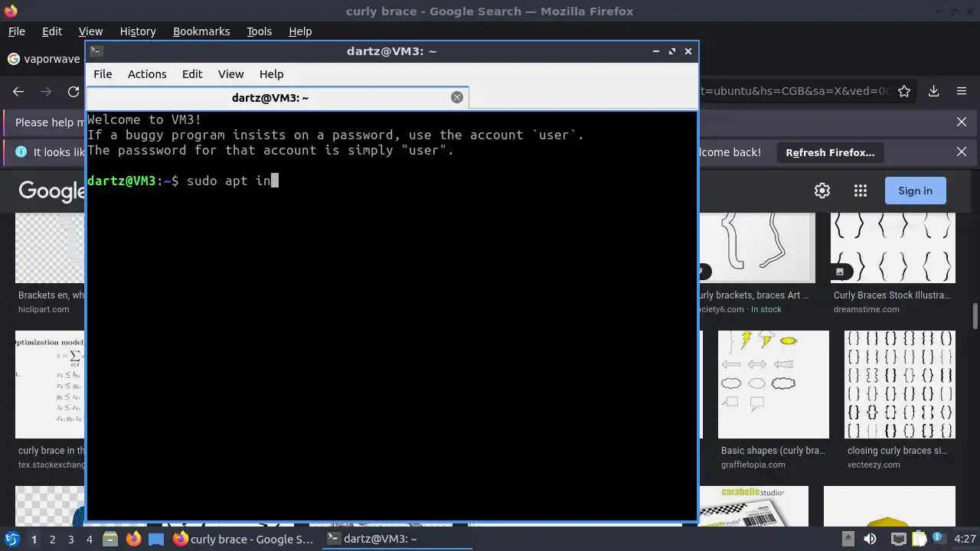The image size is (980, 551).
Task: Open the terminal Actions menu
Action: point(147,74)
